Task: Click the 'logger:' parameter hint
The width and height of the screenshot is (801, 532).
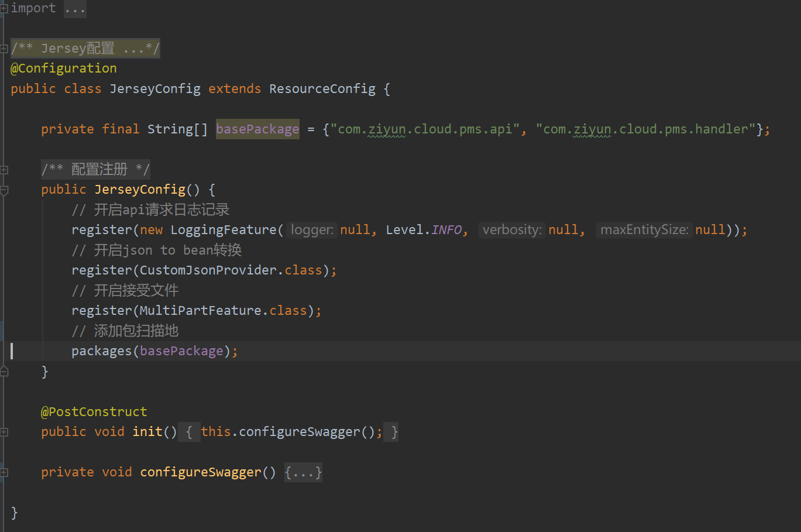Action: (312, 230)
